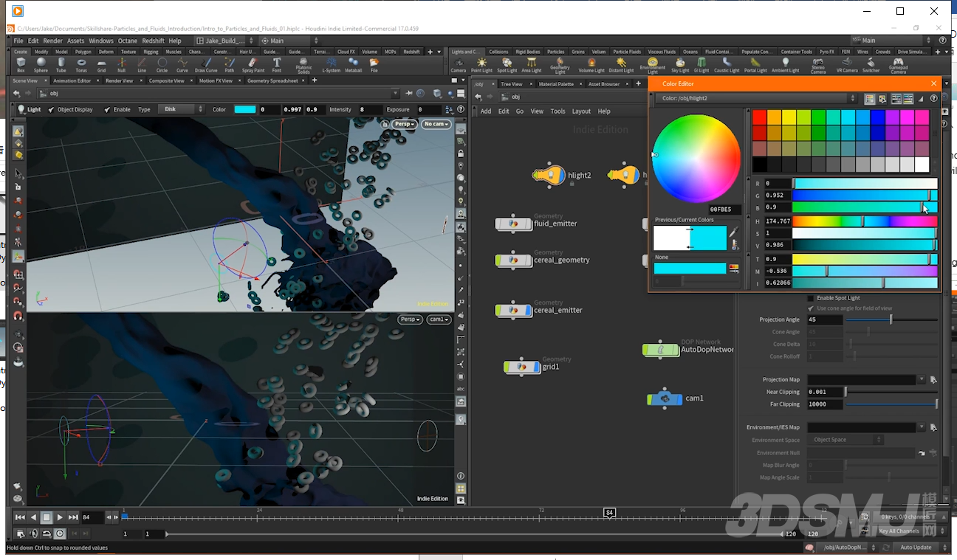Click the hex field 00FBE5
The image size is (957, 560).
click(724, 210)
